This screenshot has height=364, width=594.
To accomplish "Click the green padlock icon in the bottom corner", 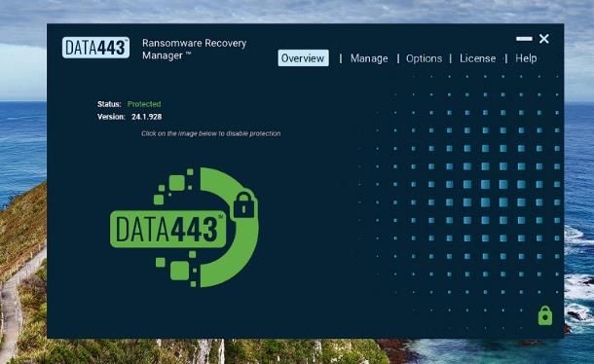I will click(545, 315).
